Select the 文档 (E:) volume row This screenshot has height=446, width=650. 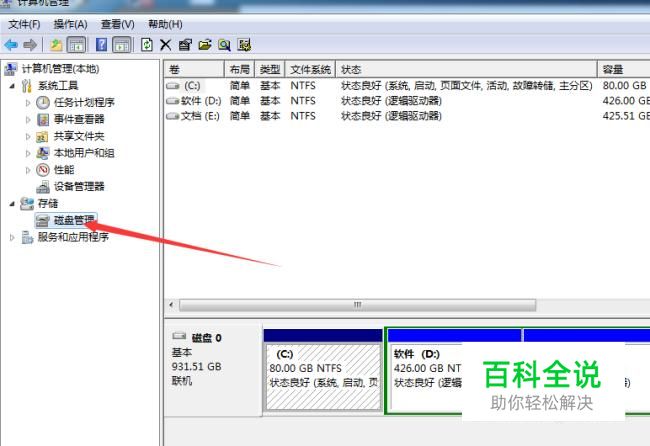pyautogui.click(x=407, y=116)
